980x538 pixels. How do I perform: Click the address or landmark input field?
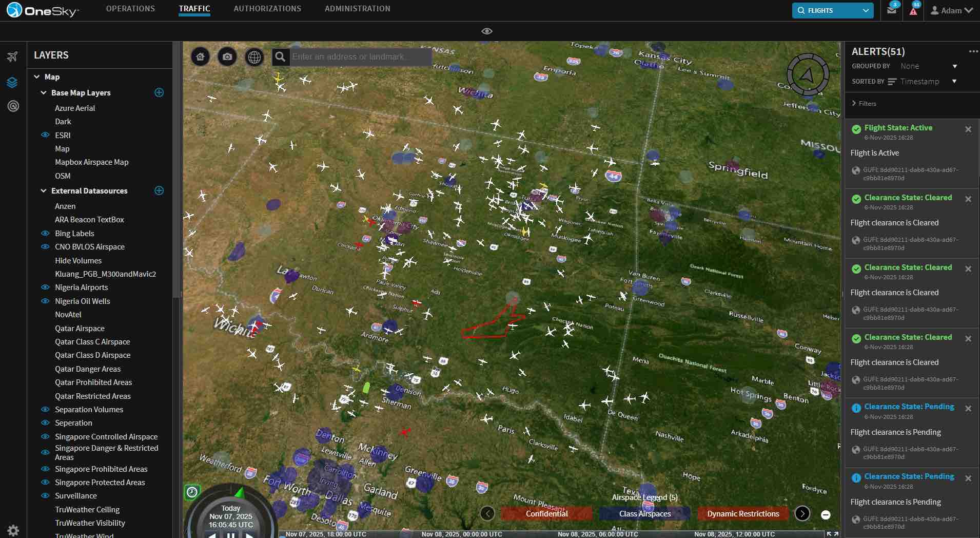pos(359,56)
